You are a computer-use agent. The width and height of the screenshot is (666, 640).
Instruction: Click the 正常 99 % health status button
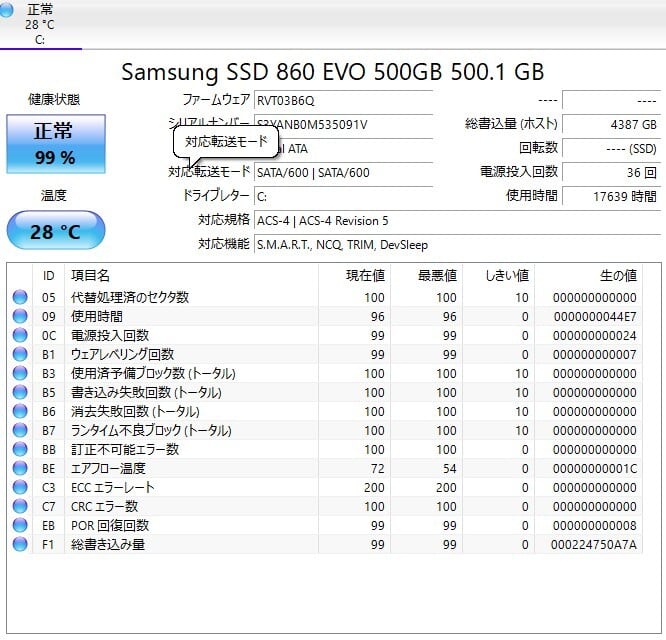[56, 144]
